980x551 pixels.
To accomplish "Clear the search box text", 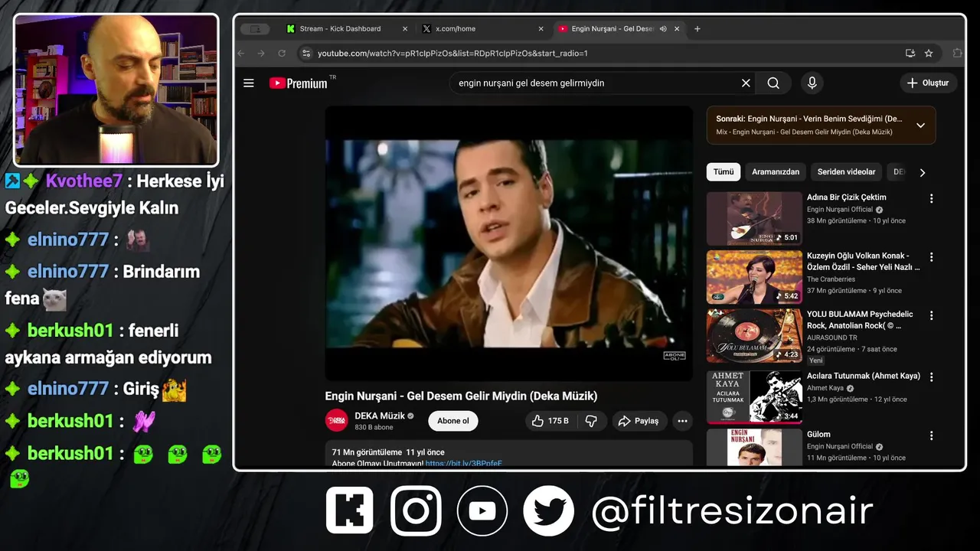I will tap(746, 83).
